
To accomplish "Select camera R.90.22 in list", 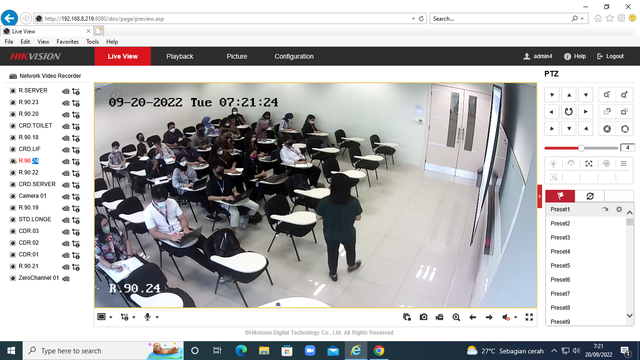I will pyautogui.click(x=29, y=173).
